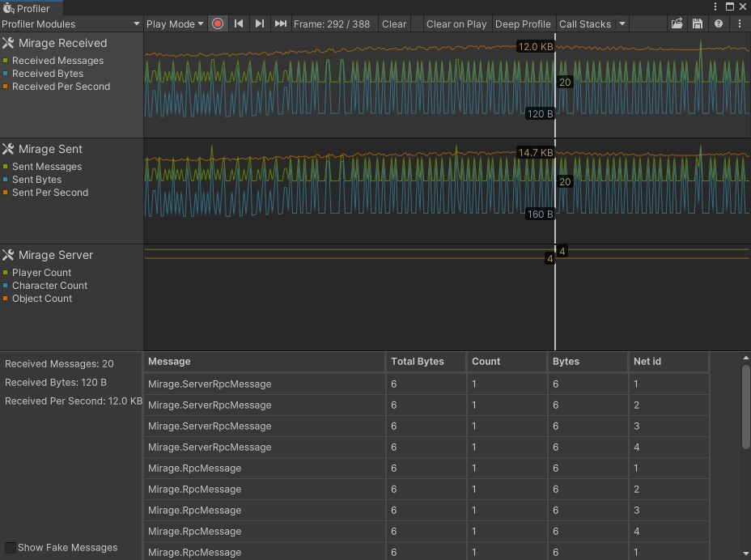This screenshot has width=751, height=560.
Task: Sort by the Total Bytes column header
Action: click(x=426, y=362)
